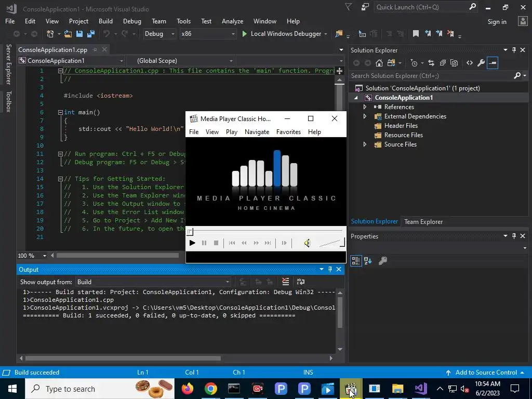Image resolution: width=532 pixels, height=399 pixels.
Task: Click decrease speed in Media Player Classic
Action: [244, 243]
